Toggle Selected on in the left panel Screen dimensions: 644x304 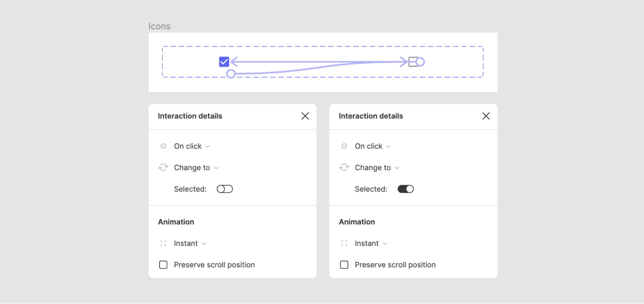(x=225, y=189)
